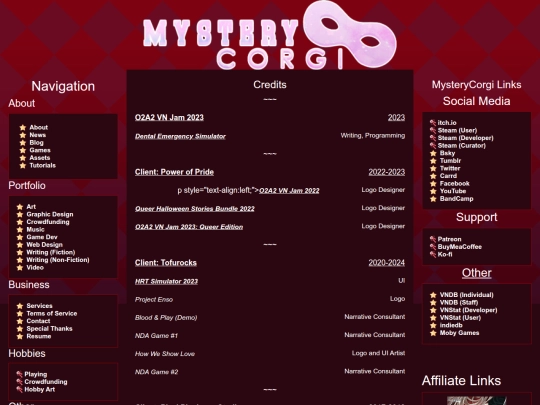Screen dimensions: 540x405
Task: Click the star icon beside Art
Action: (x=20, y=207)
